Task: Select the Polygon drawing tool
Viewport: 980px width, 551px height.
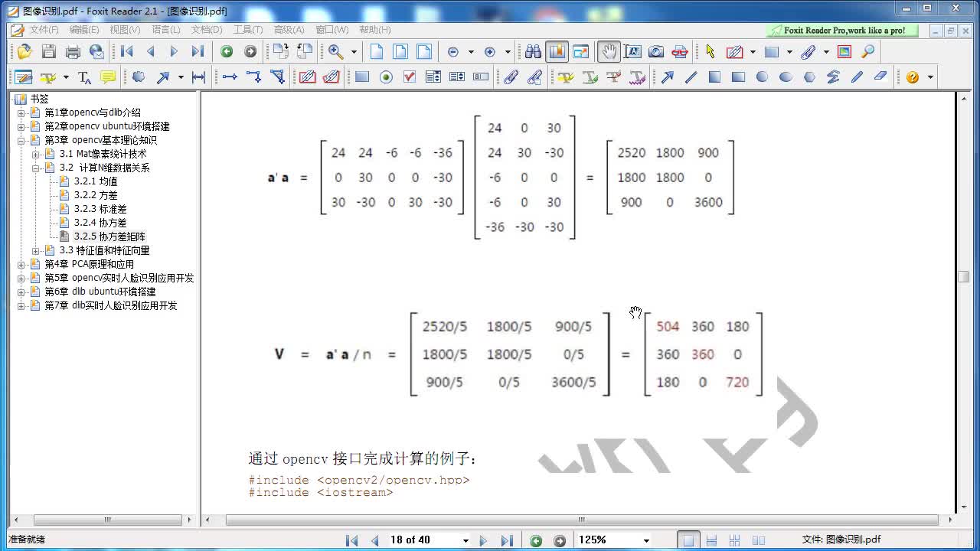Action: pos(809,77)
